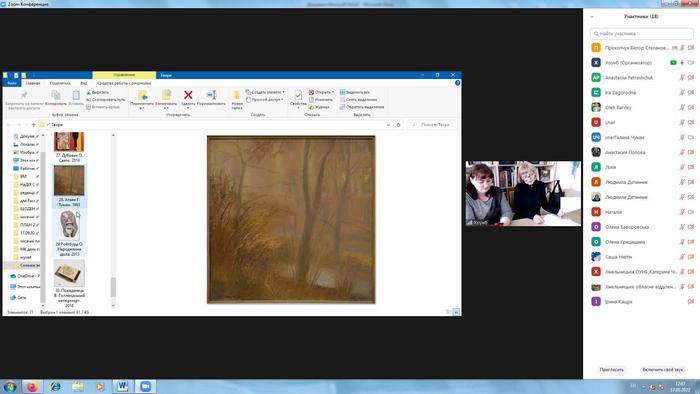
Task: Click the large forest painting preview
Action: pos(291,220)
